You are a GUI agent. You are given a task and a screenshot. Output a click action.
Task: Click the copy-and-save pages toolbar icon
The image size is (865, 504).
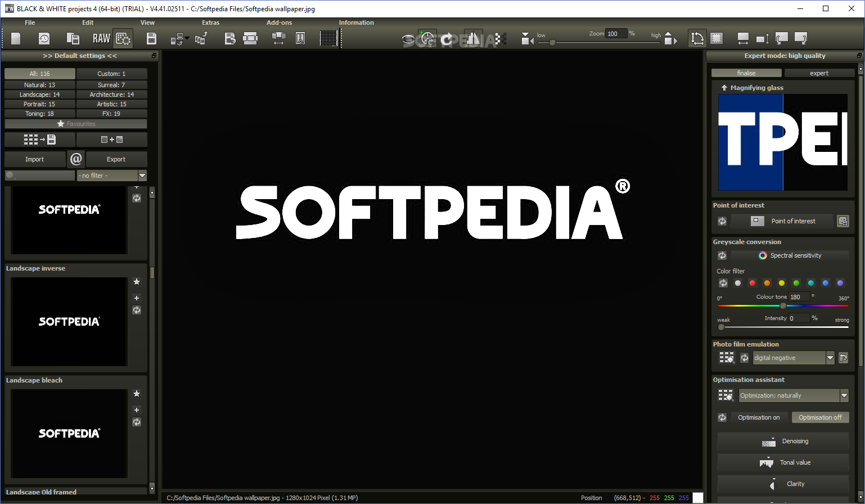(x=73, y=38)
